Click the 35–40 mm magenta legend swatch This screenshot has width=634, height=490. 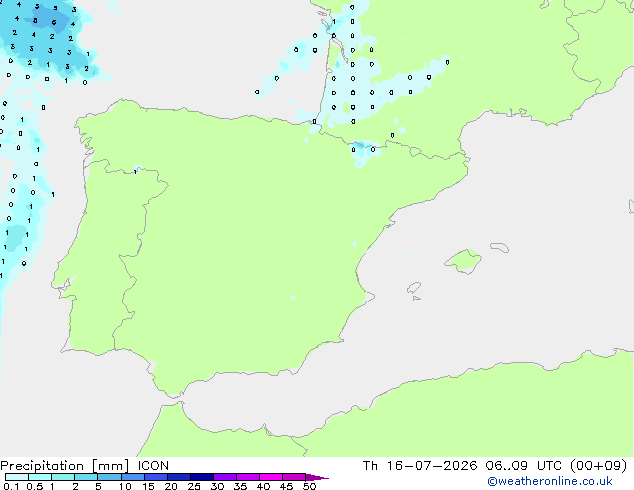[x=247, y=477]
